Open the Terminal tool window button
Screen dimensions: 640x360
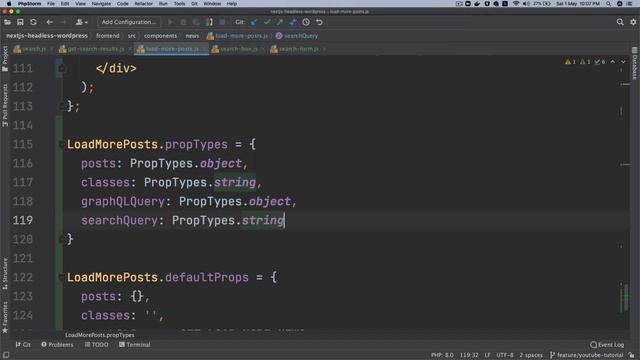pyautogui.click(x=135, y=345)
